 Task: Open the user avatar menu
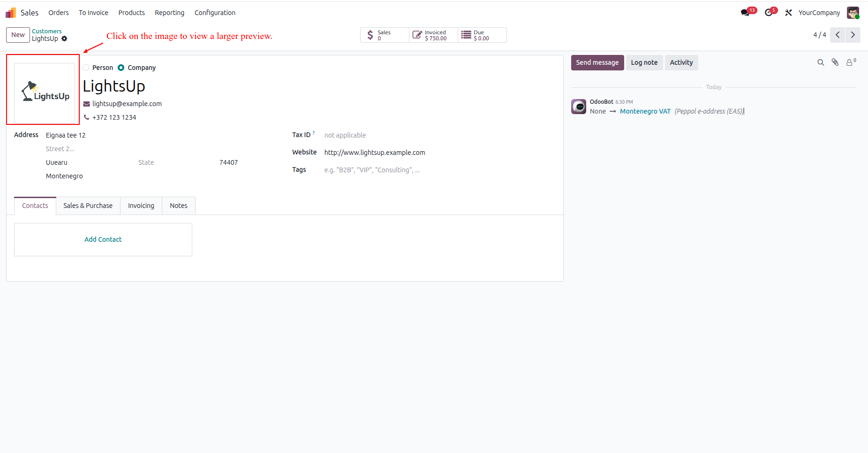pyautogui.click(x=853, y=13)
